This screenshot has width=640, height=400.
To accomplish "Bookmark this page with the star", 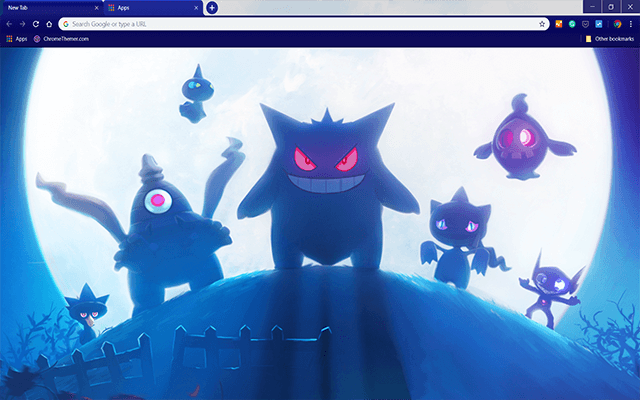I will 542,24.
